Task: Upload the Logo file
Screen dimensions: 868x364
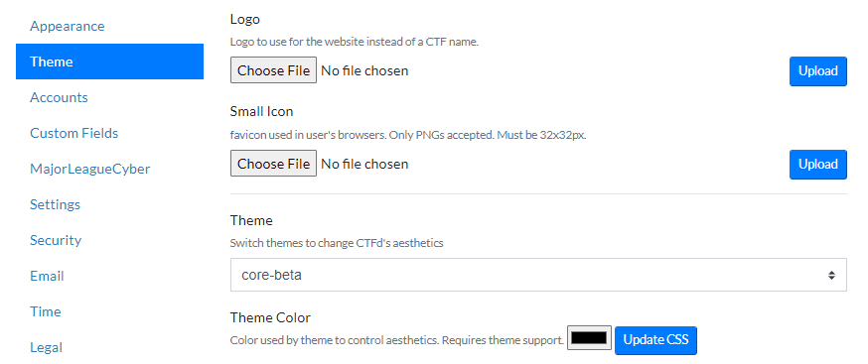Action: click(x=817, y=70)
